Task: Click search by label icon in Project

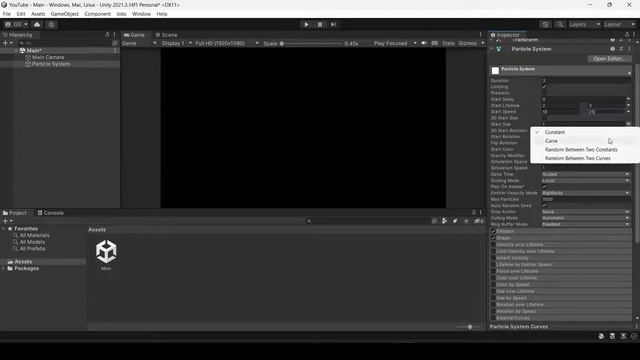Action: pyautogui.click(x=455, y=221)
